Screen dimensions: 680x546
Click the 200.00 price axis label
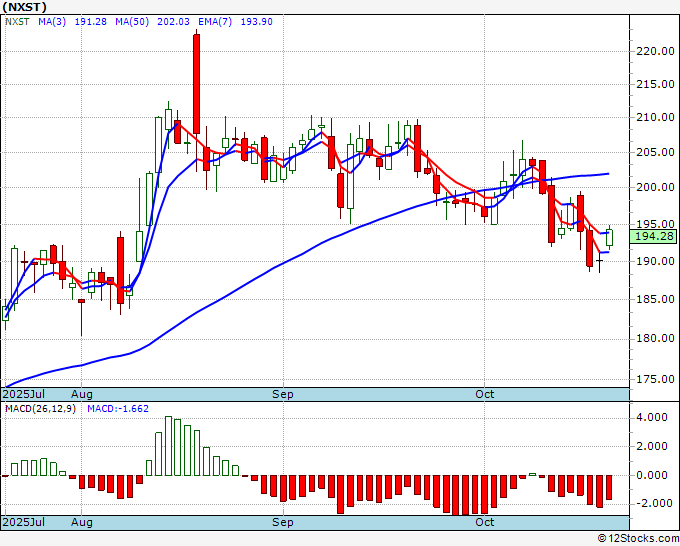tap(655, 187)
